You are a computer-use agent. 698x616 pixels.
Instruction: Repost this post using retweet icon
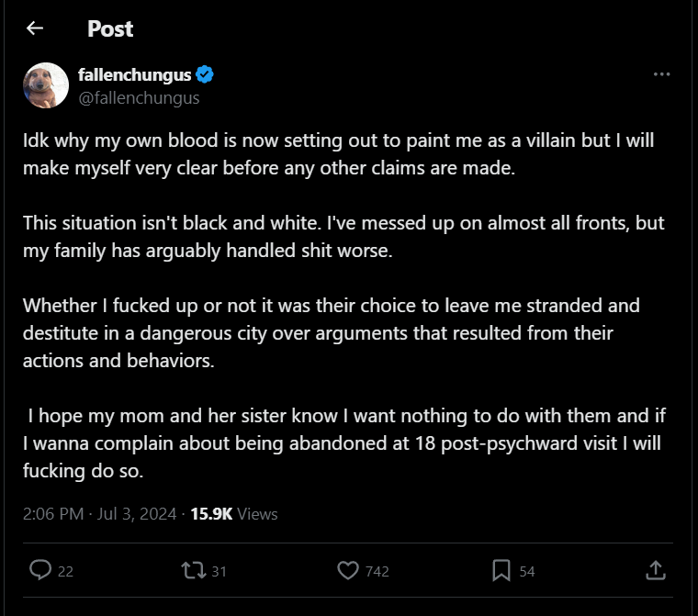point(193,570)
